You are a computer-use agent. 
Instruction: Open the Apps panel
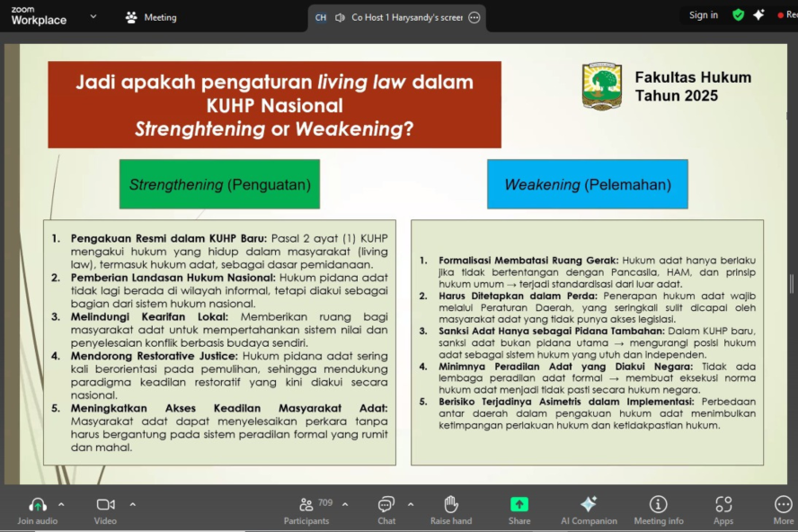723,505
